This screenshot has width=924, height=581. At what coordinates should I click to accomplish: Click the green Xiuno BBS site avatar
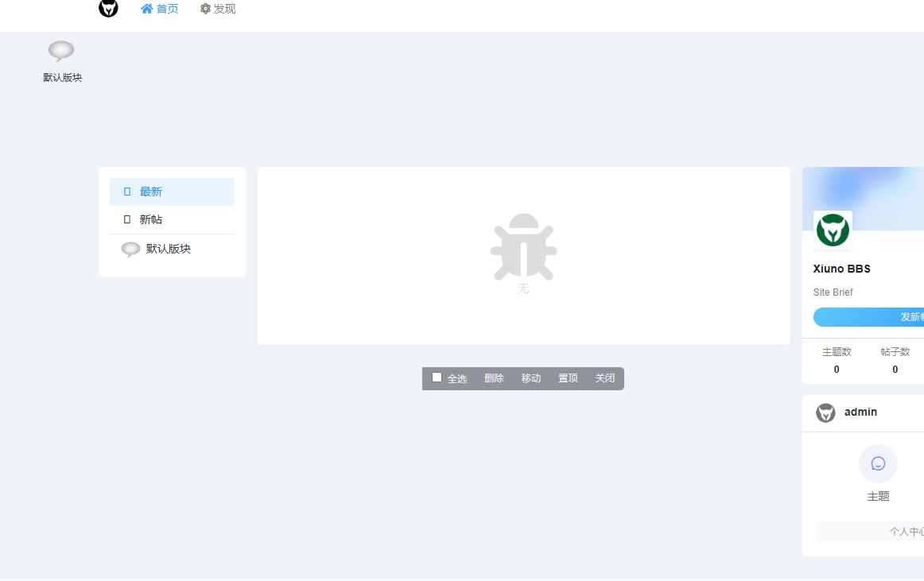tap(833, 230)
